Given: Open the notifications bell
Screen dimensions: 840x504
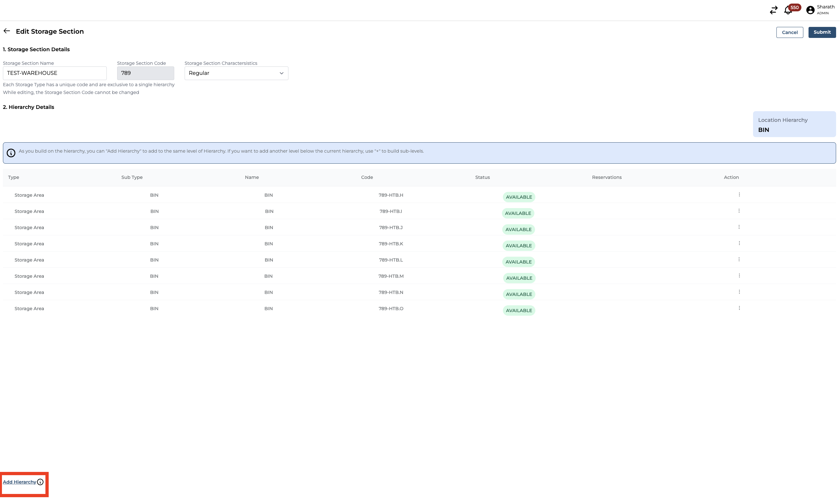Looking at the screenshot, I should [x=787, y=10].
